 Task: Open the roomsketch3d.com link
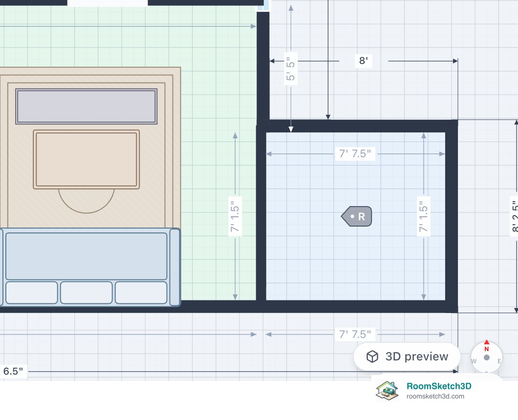pyautogui.click(x=435, y=396)
